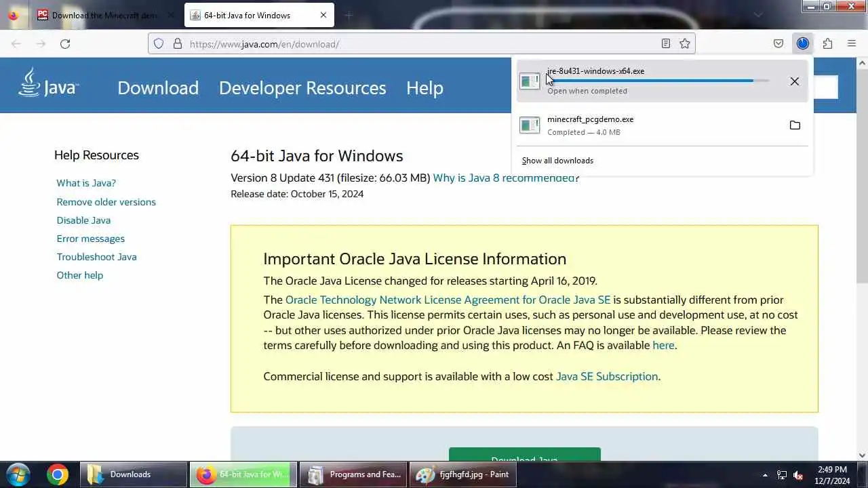Click the '64-bit Java for Windows' heading
Screen dimensions: 868x488
pos(317,156)
